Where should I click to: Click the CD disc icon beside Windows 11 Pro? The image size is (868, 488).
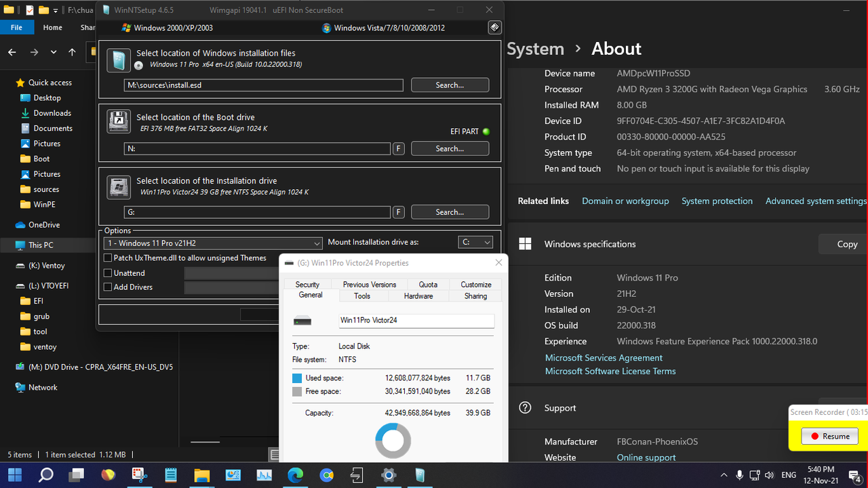coord(139,65)
